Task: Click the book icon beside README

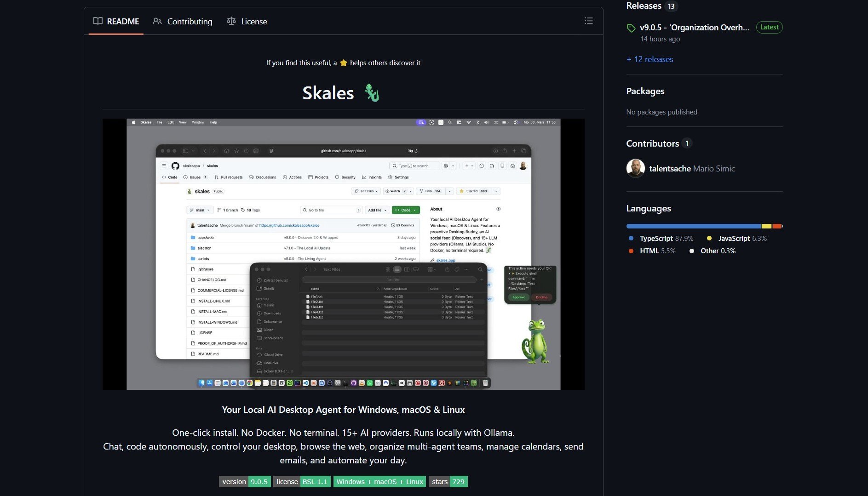Action: pos(98,21)
